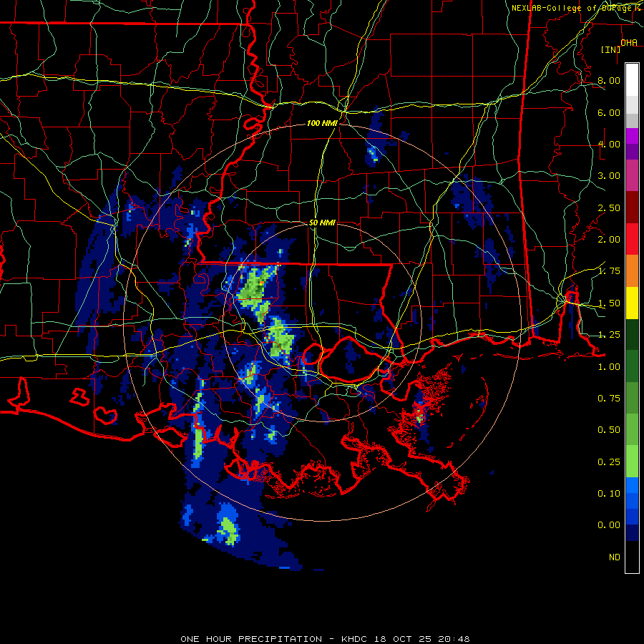Select the 1.00 legend value
Image resolution: width=644 pixels, height=644 pixels.
pos(609,367)
